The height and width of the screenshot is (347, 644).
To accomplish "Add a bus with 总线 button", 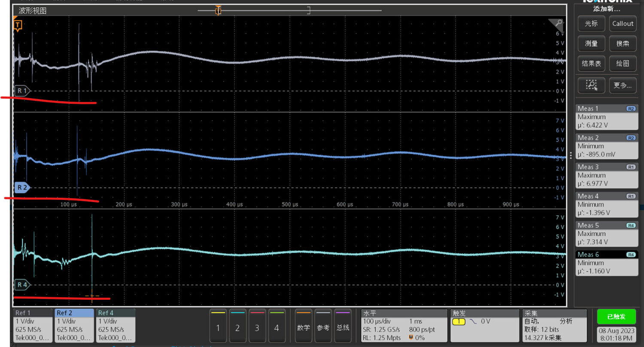I will pyautogui.click(x=342, y=327).
